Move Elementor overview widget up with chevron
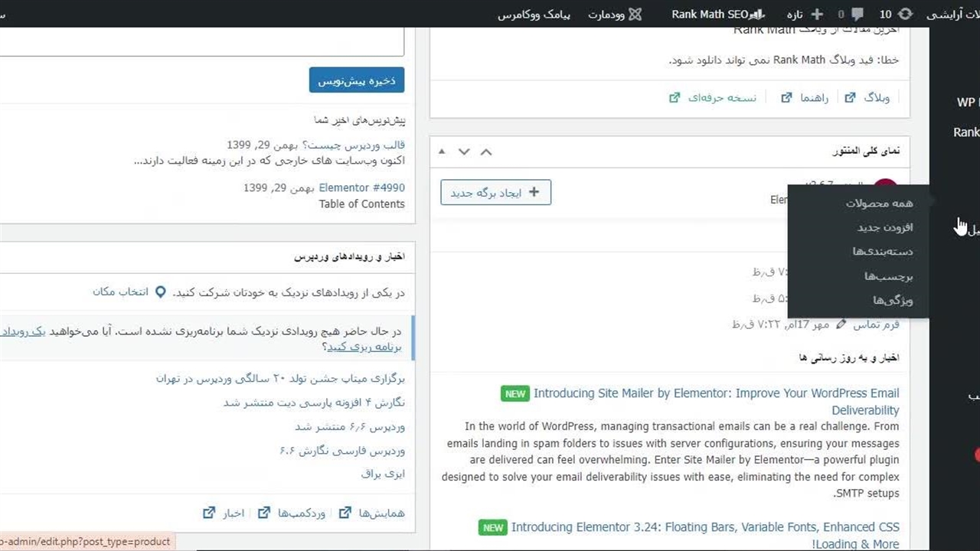 (x=486, y=152)
